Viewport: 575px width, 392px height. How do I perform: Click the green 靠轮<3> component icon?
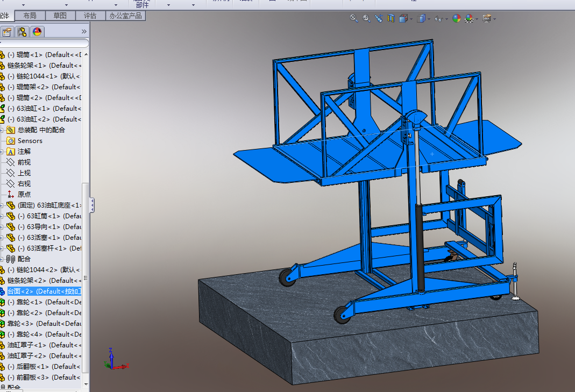[2, 323]
